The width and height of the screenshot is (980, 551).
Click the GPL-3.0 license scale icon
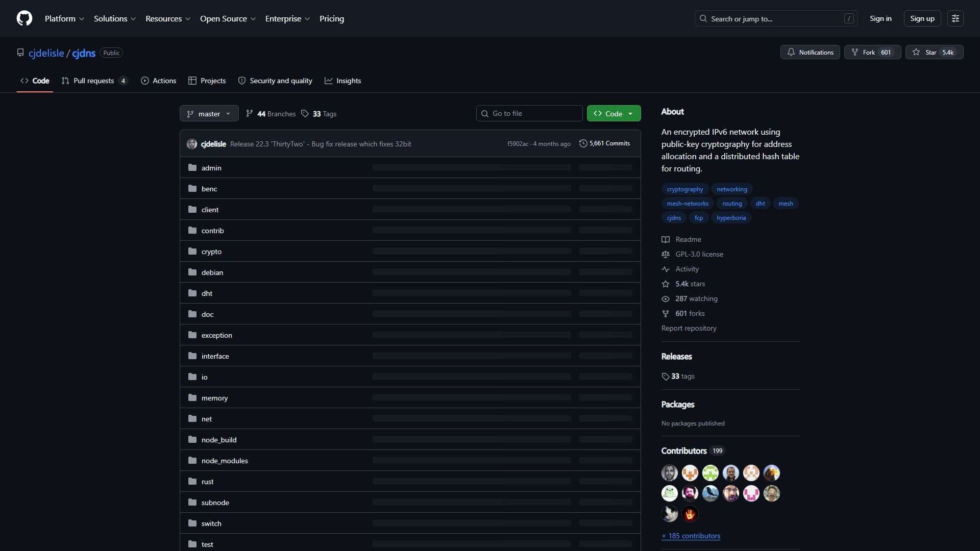click(666, 254)
